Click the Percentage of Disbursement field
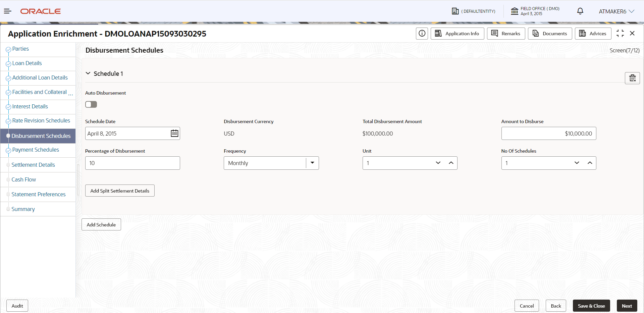Viewport: 644px width, 313px height. tap(132, 163)
